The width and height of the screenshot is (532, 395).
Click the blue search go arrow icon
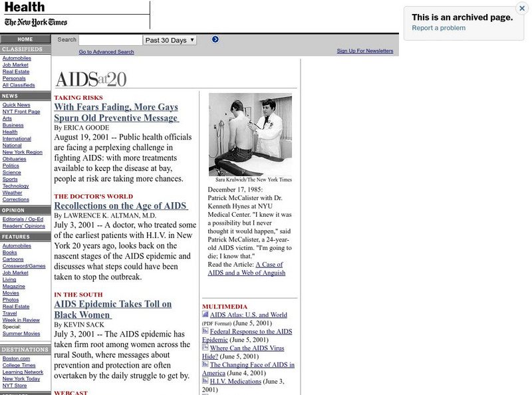tap(215, 40)
